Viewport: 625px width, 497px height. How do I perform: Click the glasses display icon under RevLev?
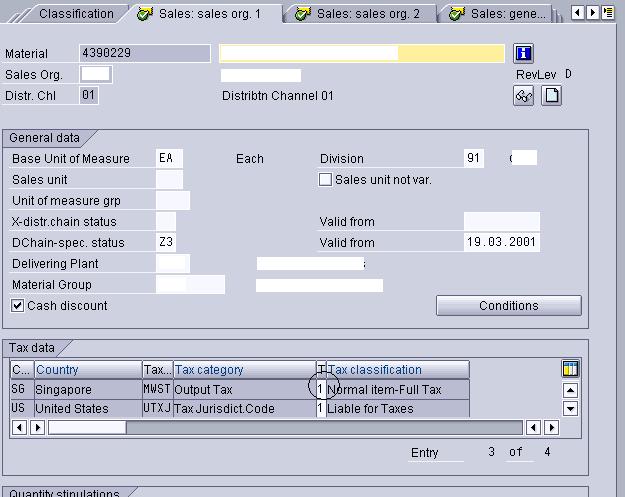(x=523, y=96)
